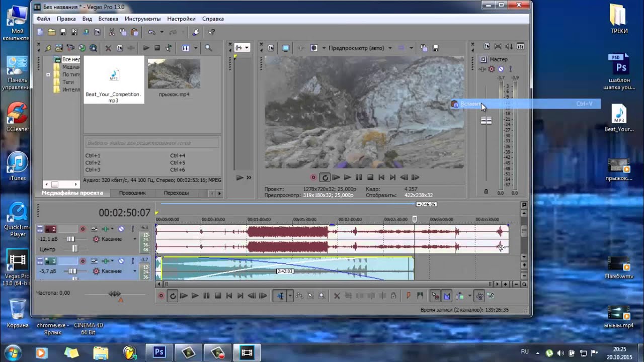The height and width of the screenshot is (362, 644).
Task: Copy preview snapshot to clipboard
Action: click(424, 48)
